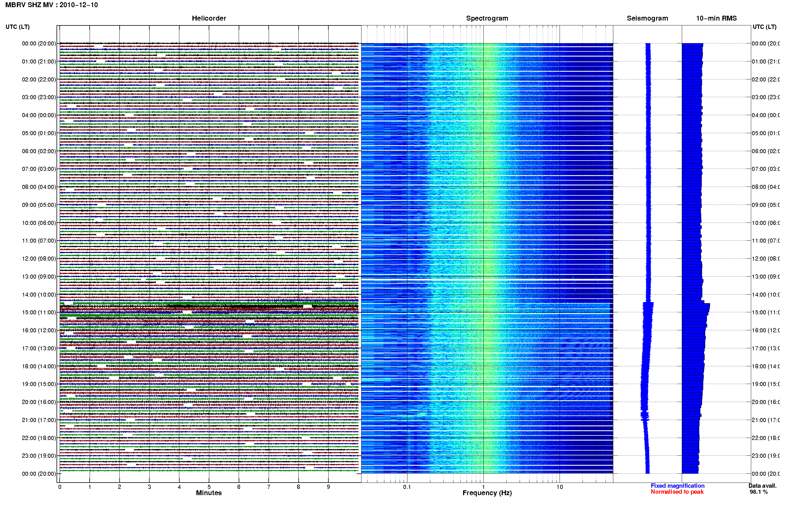Click the left '05:00 (01:00)' time label
812x508 pixels.
(39, 133)
